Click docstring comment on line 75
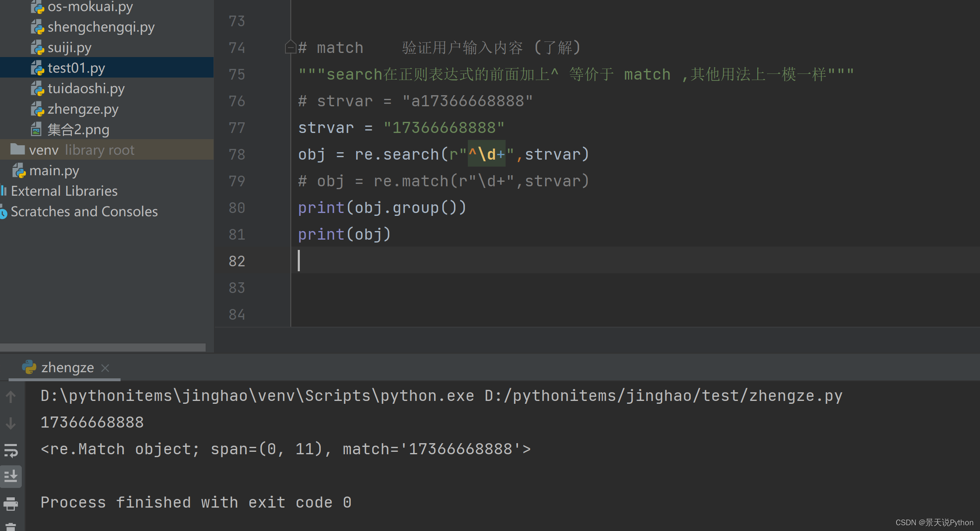Image resolution: width=980 pixels, height=531 pixels. 576,74
